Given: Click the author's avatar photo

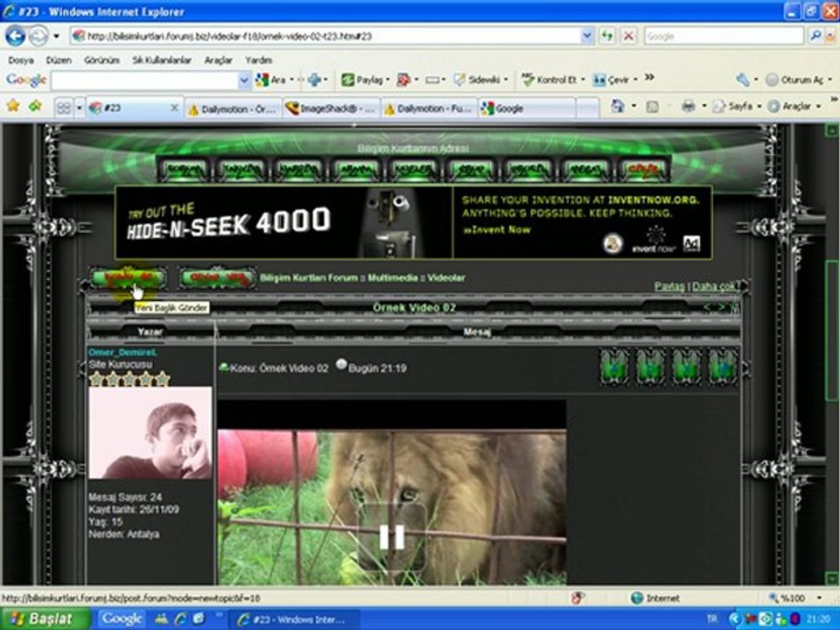Looking at the screenshot, I should (150, 433).
